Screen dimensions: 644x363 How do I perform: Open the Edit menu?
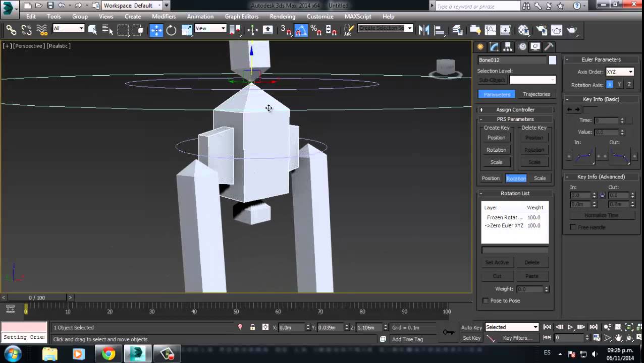click(31, 17)
